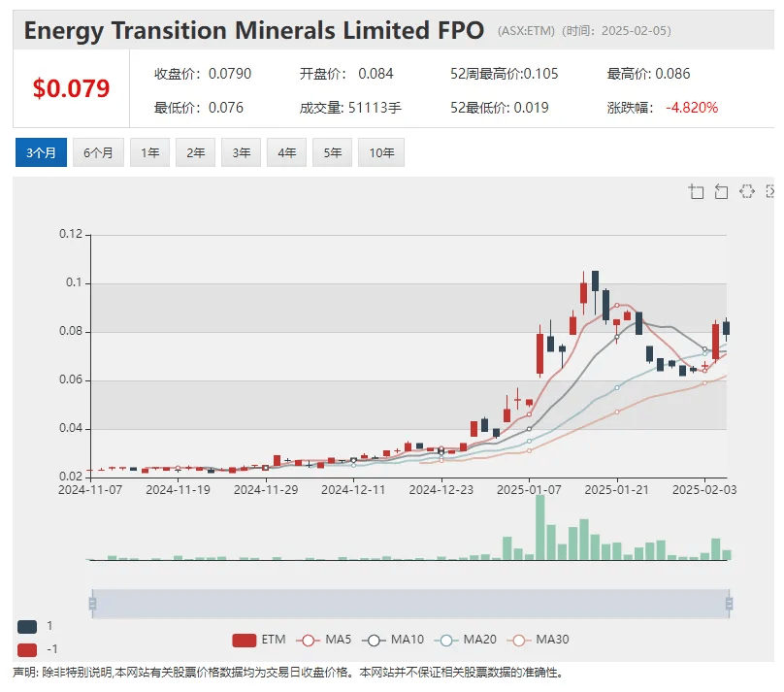Activate the area zoom tool icon
Image resolution: width=784 pixels, height=692 pixels.
pyautogui.click(x=696, y=191)
